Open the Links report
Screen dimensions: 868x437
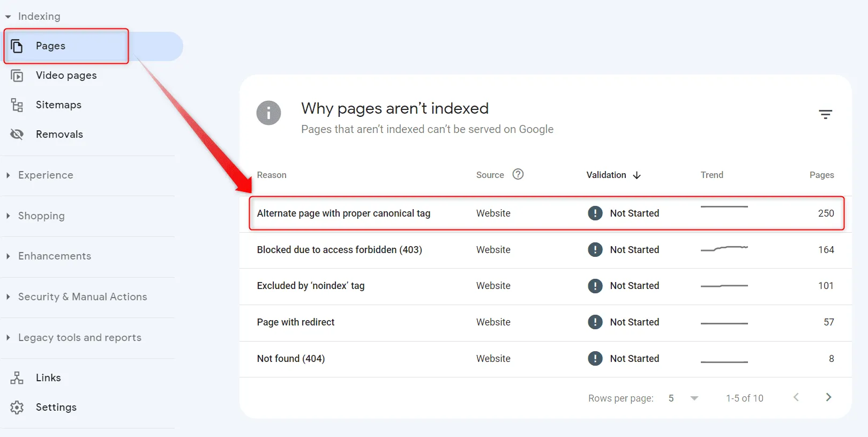48,378
